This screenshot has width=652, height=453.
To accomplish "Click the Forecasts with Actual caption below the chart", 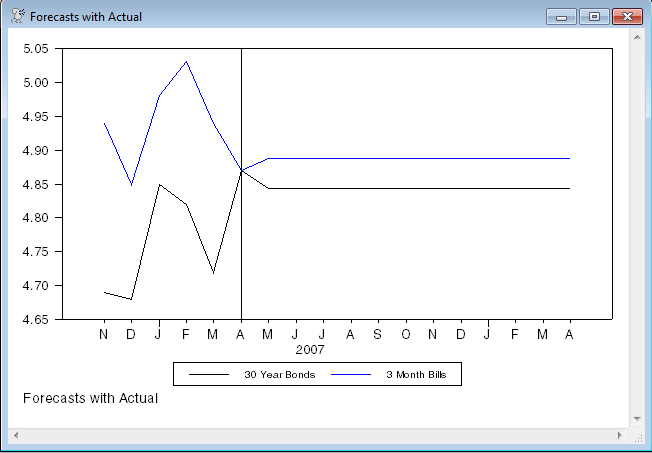I will 90,398.
